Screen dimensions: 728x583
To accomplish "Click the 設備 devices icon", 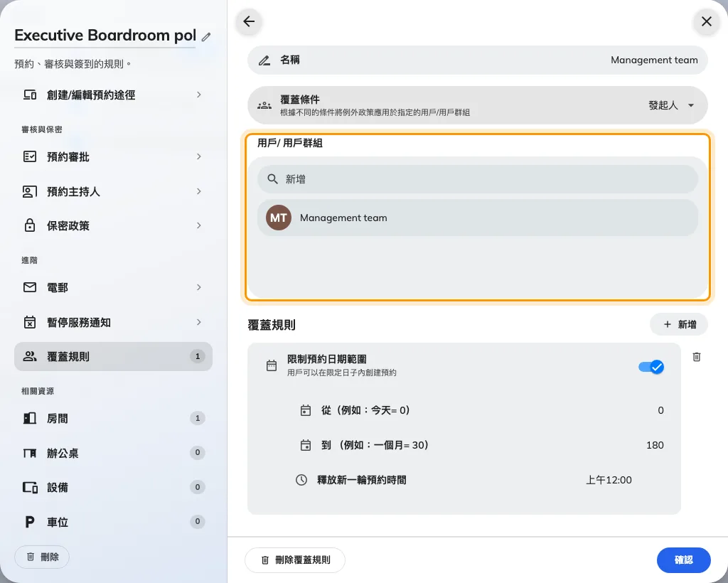I will click(30, 488).
